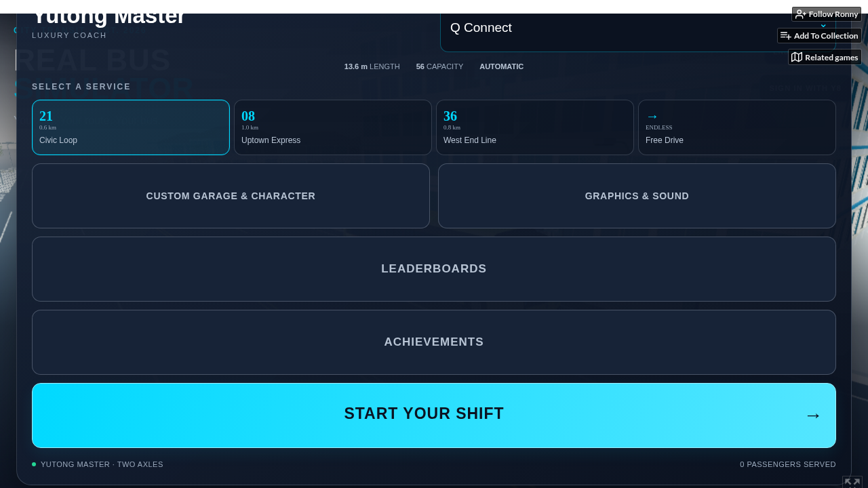The image size is (868, 488).
Task: Select the 08 Uptown Express service
Action: click(x=333, y=127)
